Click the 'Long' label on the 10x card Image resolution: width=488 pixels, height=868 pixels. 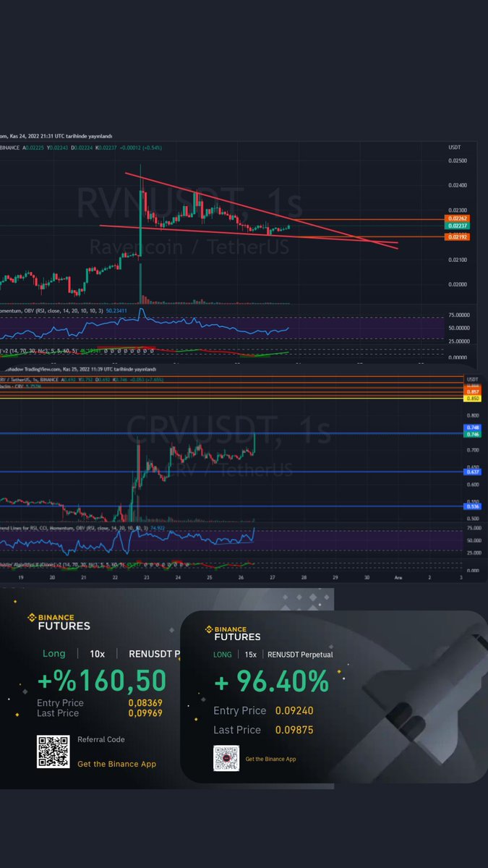pos(54,653)
